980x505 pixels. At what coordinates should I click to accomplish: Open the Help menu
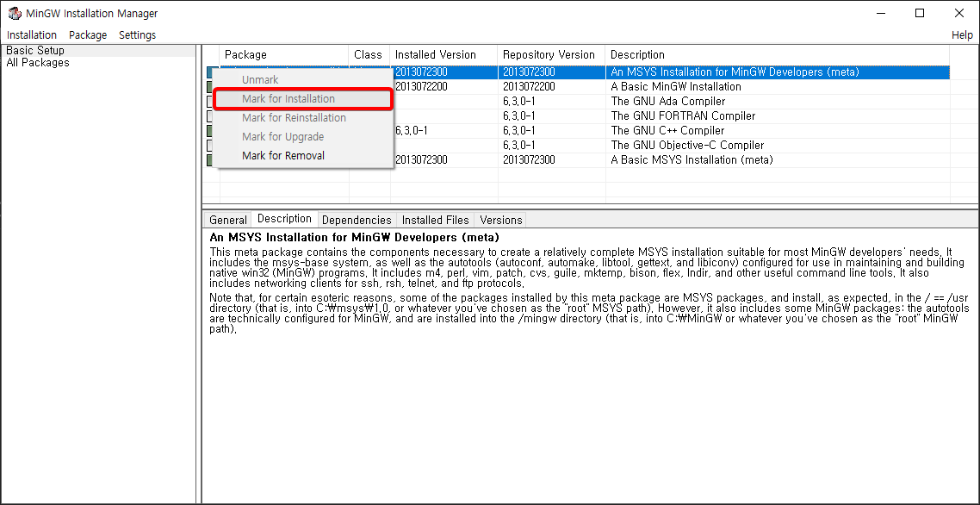(962, 35)
